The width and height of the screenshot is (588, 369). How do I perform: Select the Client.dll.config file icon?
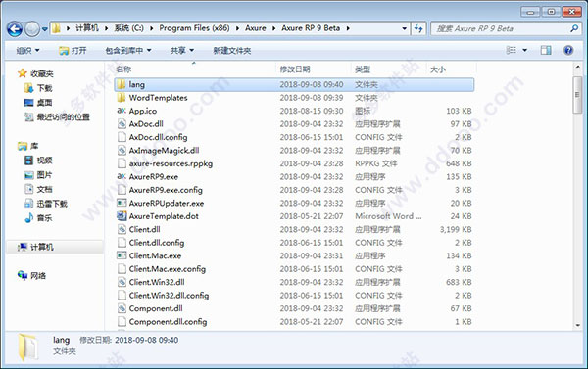coord(122,243)
